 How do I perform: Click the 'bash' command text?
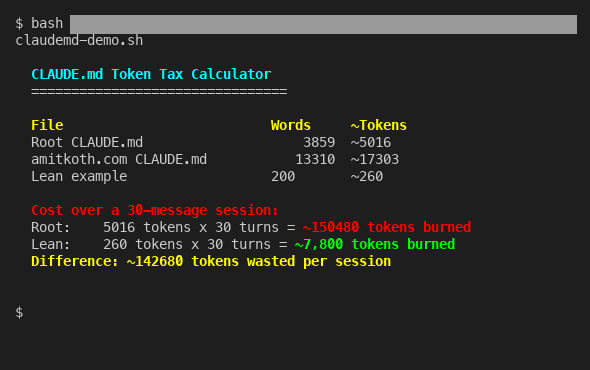47,23
